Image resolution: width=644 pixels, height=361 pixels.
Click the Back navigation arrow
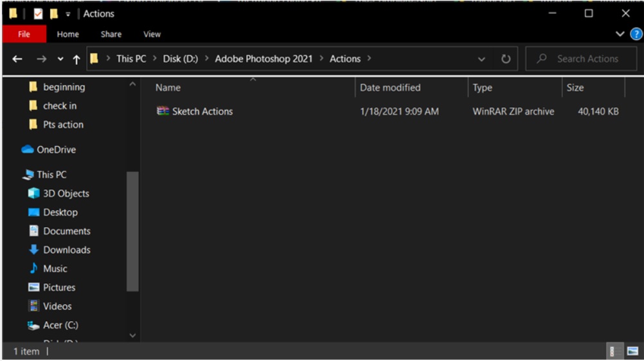click(x=17, y=59)
